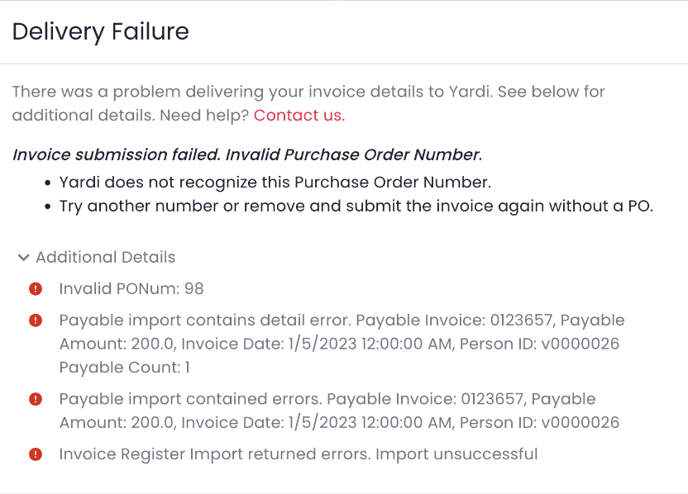Select the Try another number bullet text
Viewport: 688px width, 494px height.
point(356,206)
